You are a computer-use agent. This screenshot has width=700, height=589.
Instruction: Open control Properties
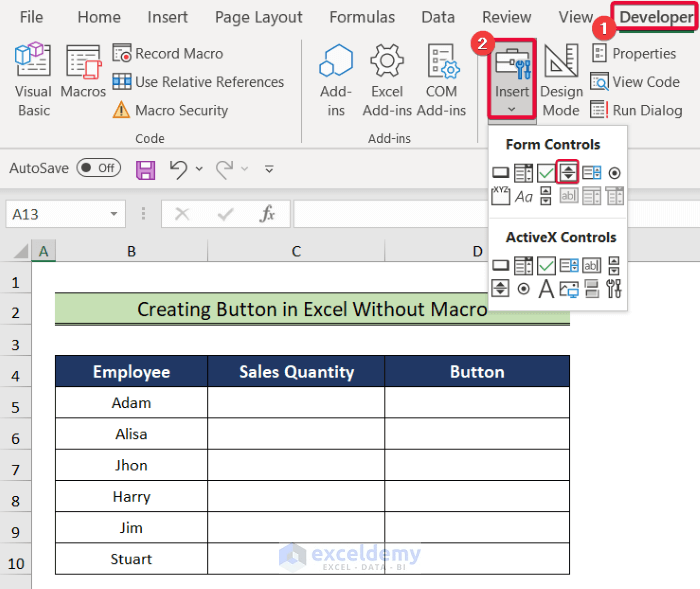point(634,54)
